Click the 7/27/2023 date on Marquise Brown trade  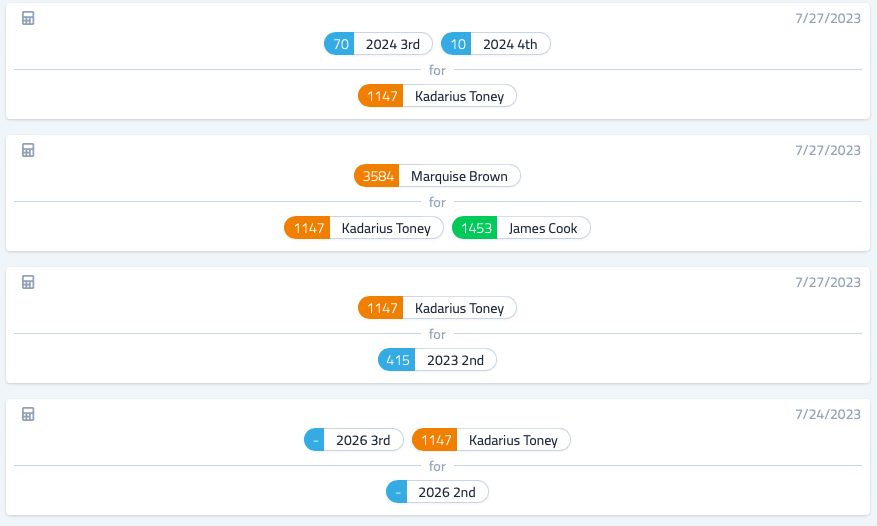click(x=828, y=151)
